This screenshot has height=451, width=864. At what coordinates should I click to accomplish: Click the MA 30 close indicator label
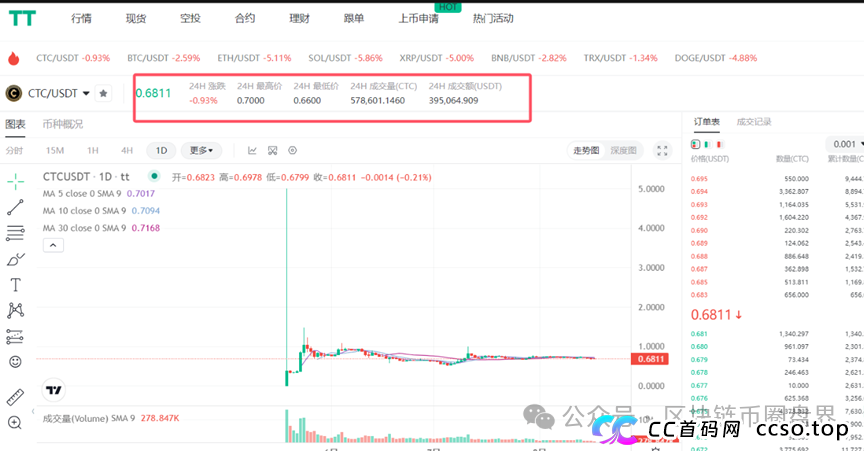click(84, 228)
